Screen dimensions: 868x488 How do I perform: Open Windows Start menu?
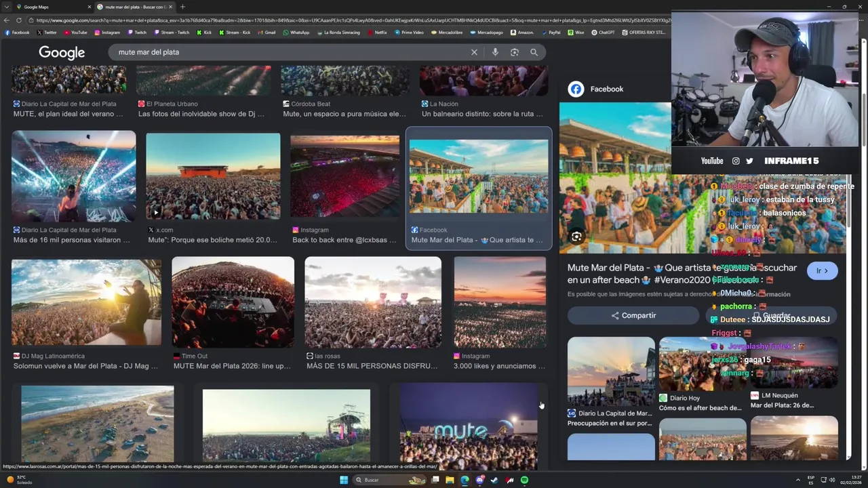[x=344, y=480]
